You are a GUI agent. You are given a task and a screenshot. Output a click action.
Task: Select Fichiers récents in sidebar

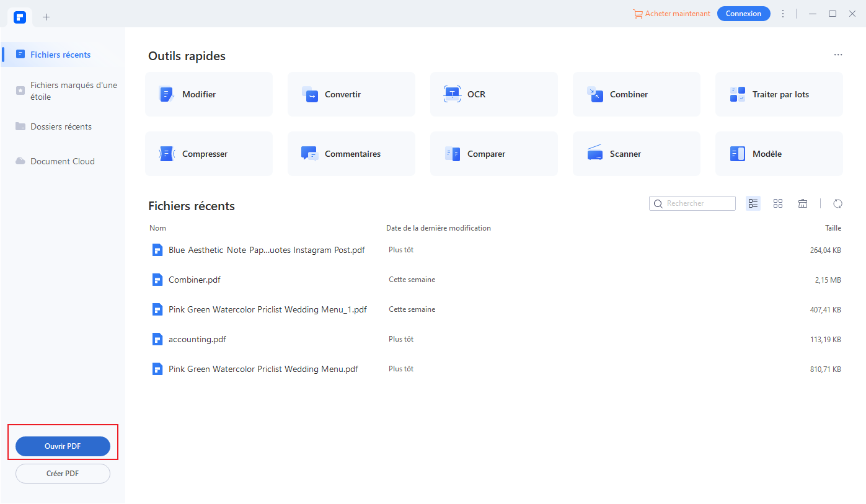(x=63, y=55)
